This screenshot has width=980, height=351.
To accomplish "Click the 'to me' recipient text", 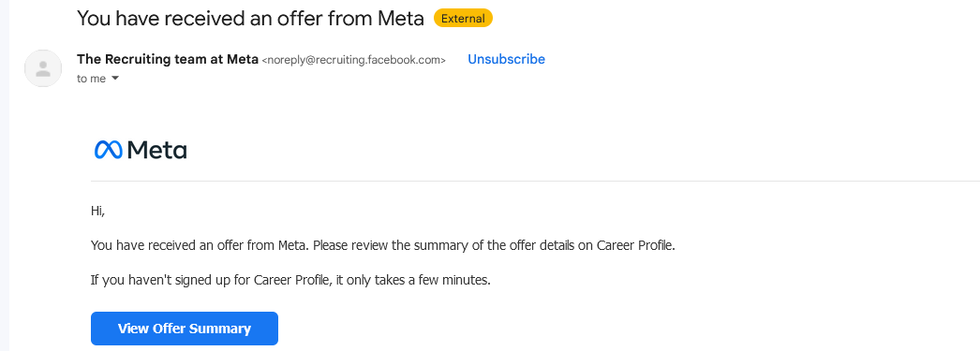I will point(91,79).
